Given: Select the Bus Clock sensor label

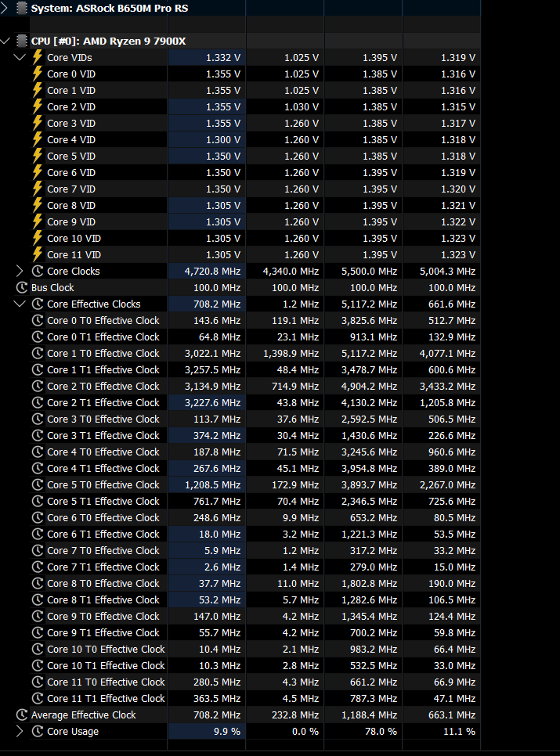Looking at the screenshot, I should coord(52,287).
